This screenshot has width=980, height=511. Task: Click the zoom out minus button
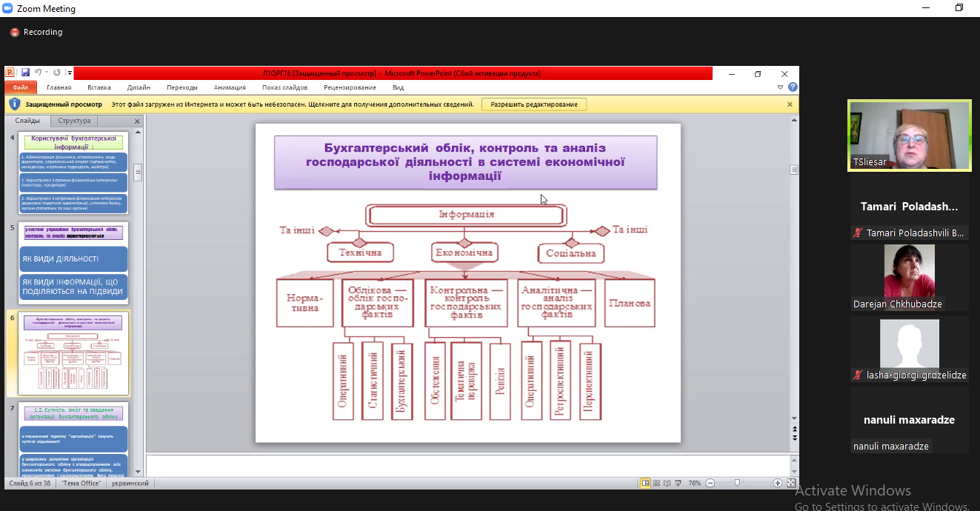[x=710, y=483]
